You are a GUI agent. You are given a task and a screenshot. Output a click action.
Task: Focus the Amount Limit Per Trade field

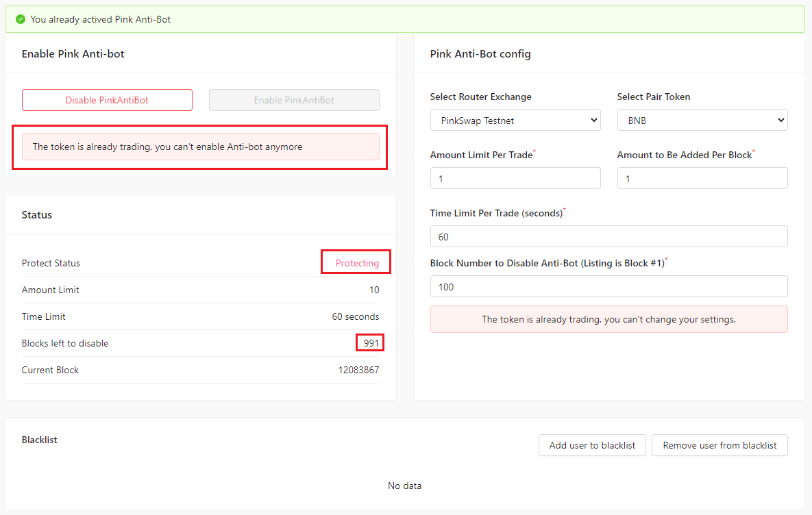click(x=515, y=178)
